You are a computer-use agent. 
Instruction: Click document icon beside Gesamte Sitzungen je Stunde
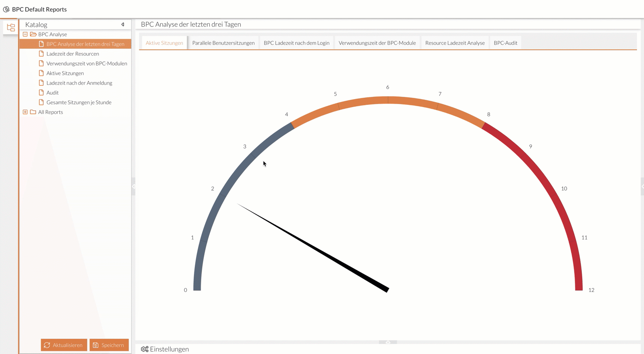pyautogui.click(x=42, y=103)
